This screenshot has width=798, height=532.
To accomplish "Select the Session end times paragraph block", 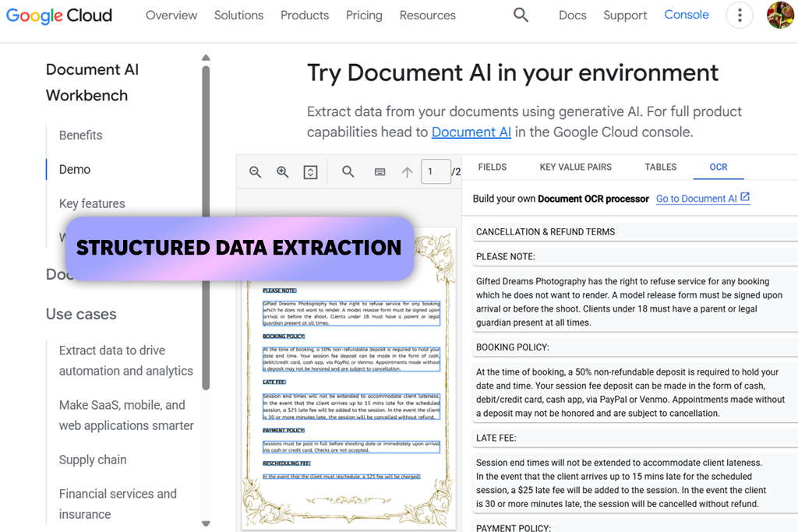I will pos(635,483).
